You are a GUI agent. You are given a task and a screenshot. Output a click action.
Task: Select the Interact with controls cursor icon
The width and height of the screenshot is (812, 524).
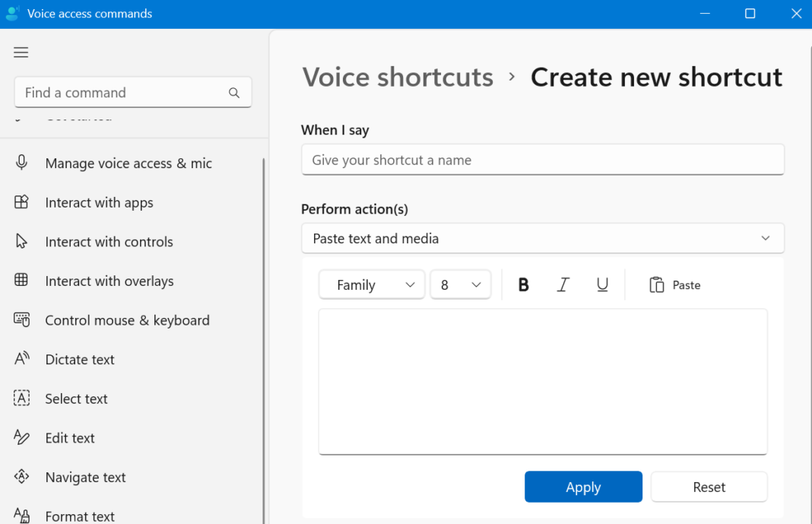[23, 241]
